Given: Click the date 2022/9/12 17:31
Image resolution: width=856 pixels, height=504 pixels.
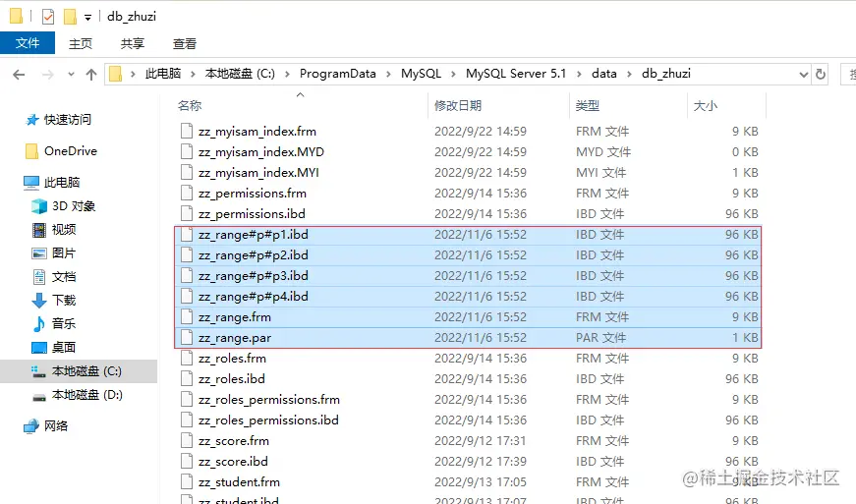Looking at the screenshot, I should coord(481,441).
